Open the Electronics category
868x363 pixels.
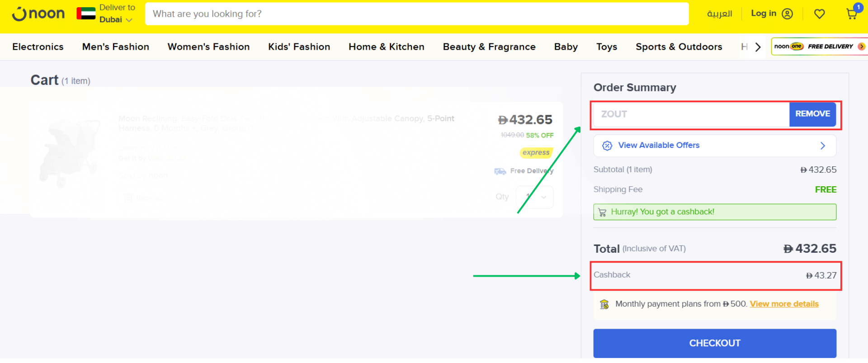pyautogui.click(x=38, y=47)
